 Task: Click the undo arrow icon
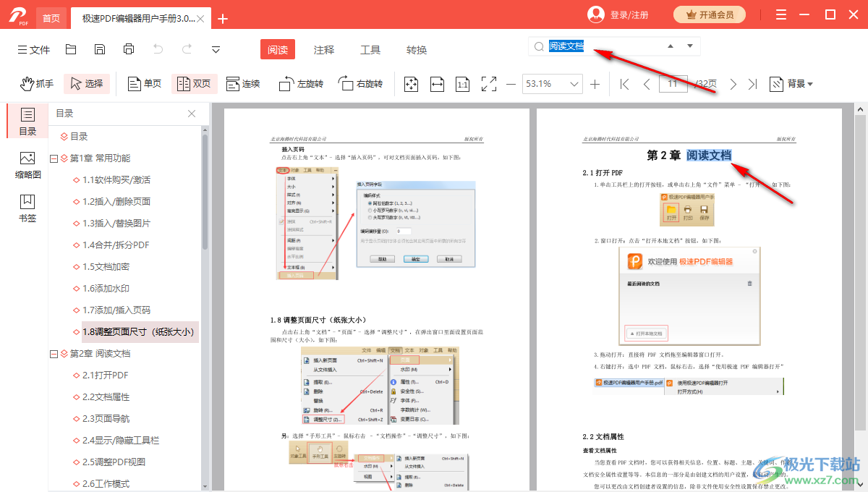[158, 49]
